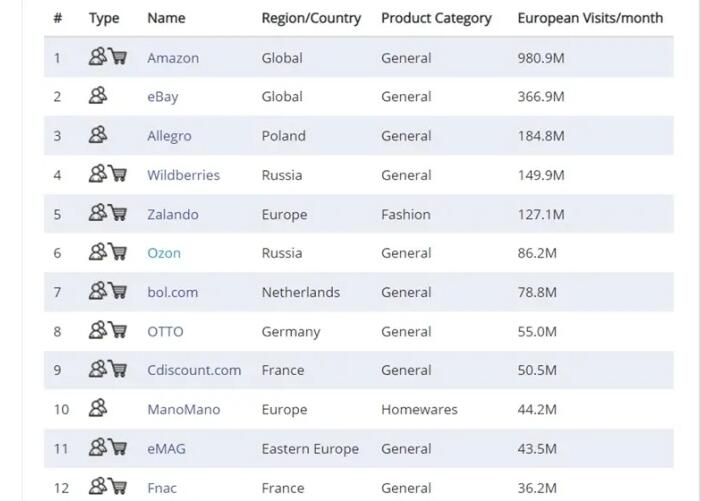Image resolution: width=701 pixels, height=501 pixels.
Task: Click the Product Category column header
Action: [436, 18]
